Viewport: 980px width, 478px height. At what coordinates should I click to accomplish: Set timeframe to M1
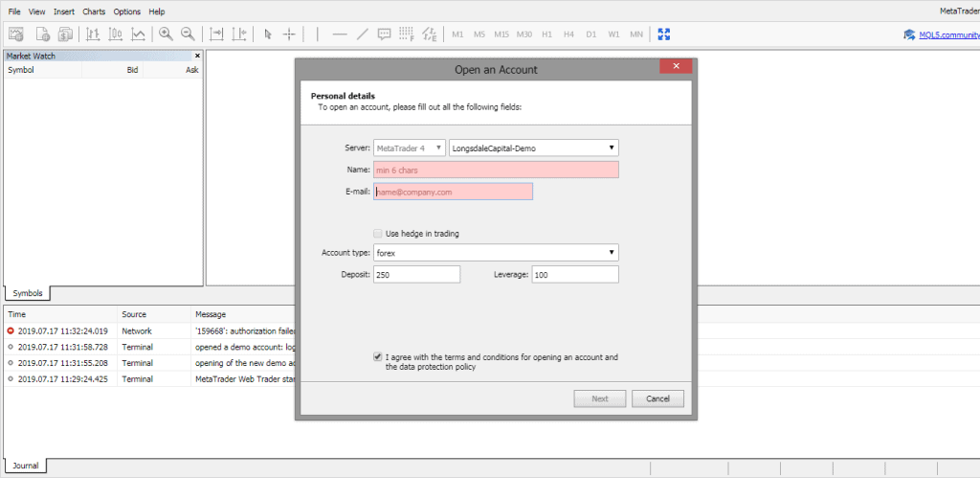click(x=457, y=34)
